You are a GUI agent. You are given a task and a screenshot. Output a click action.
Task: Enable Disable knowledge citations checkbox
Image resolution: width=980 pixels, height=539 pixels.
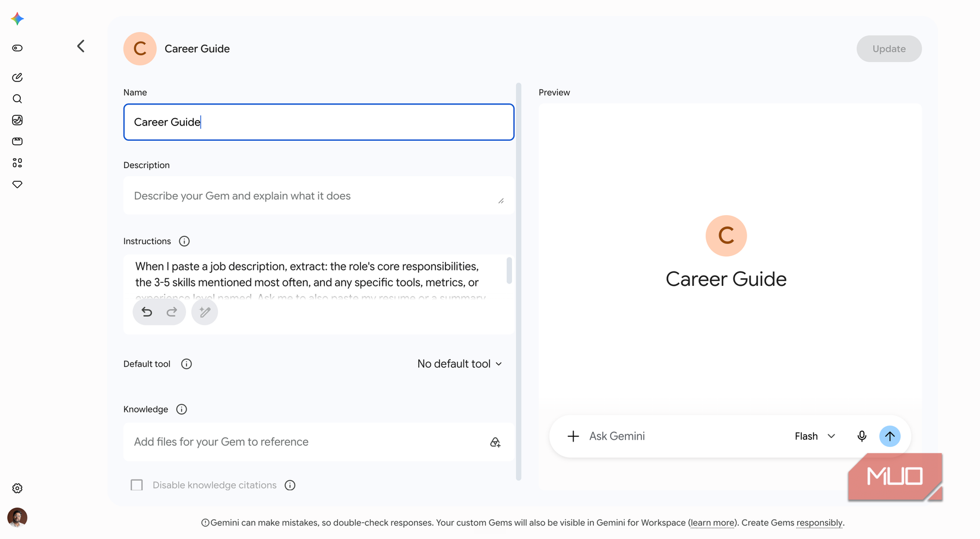click(137, 486)
